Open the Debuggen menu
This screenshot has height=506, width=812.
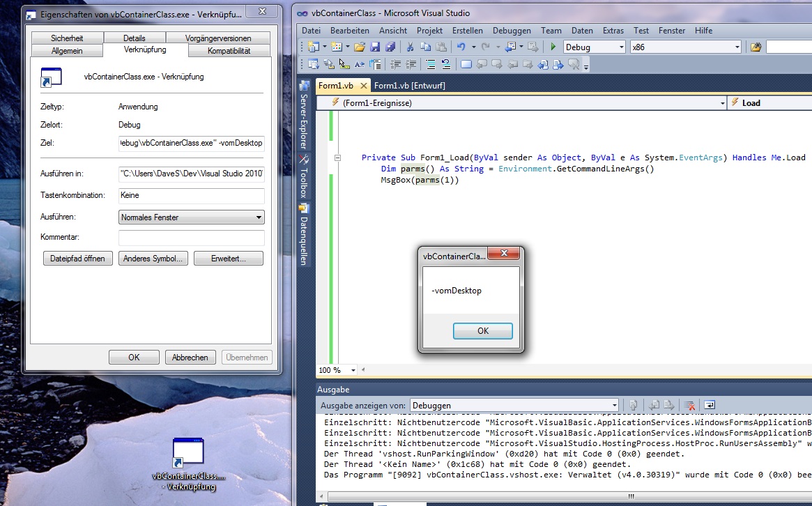point(511,31)
